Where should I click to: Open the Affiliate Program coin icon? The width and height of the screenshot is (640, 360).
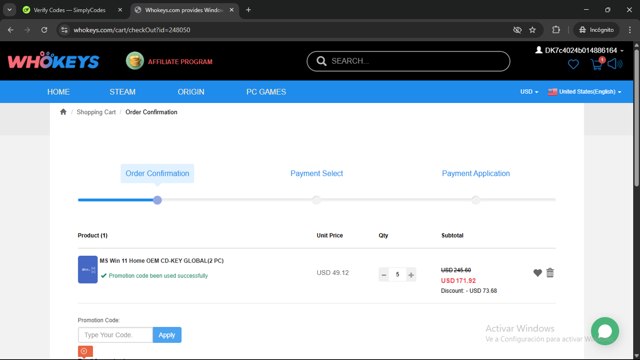pos(135,61)
